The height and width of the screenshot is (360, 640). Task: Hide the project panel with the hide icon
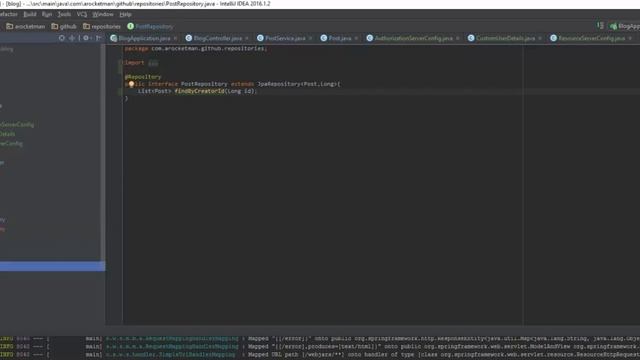tap(98, 38)
